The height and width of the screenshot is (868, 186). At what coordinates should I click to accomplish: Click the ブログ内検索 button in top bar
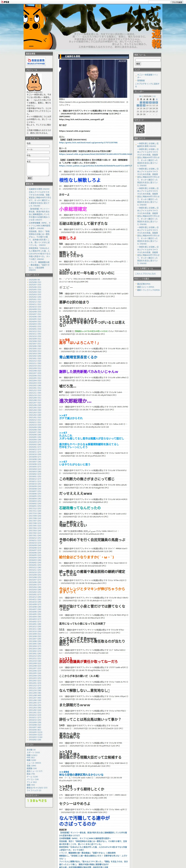pyautogui.click(x=177, y=2)
